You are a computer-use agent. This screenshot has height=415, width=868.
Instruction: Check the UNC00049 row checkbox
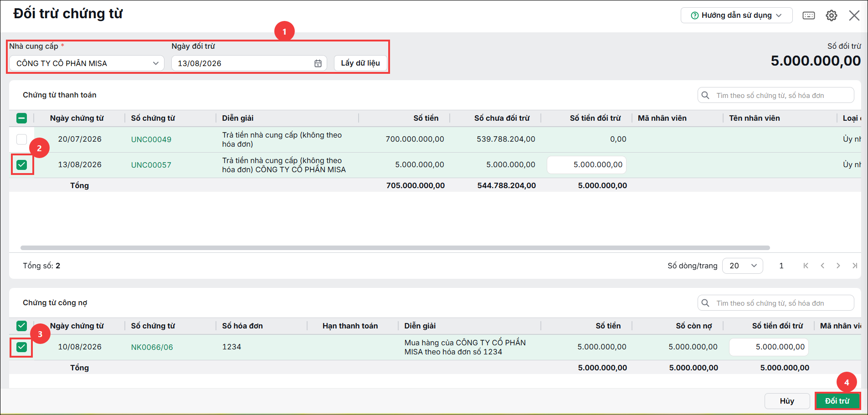click(21, 139)
